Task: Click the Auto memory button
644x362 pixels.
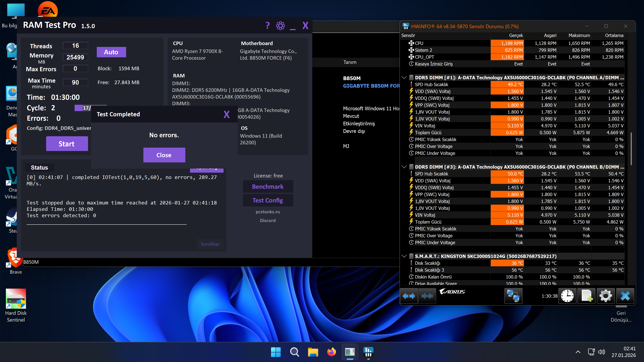Action: (111, 52)
